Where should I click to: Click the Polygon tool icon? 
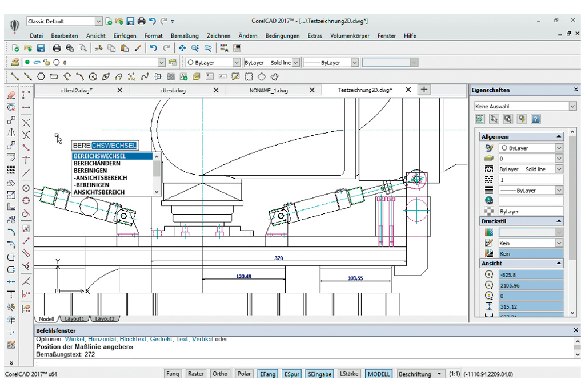tap(41, 76)
